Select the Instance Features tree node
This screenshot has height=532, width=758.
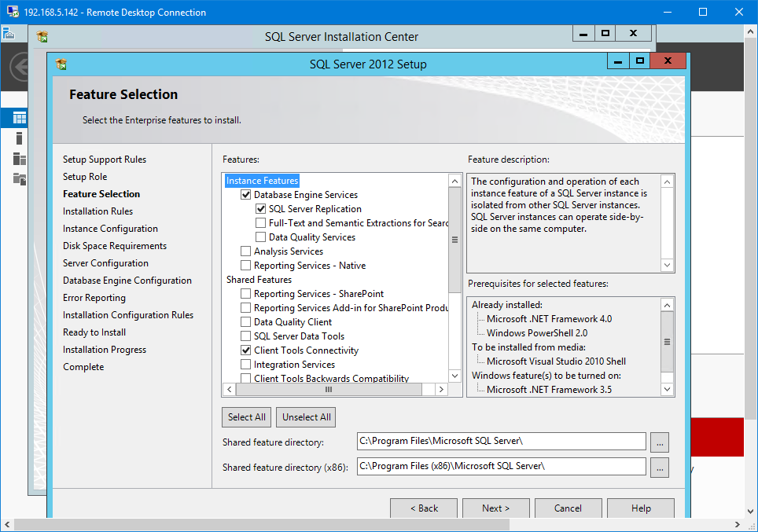click(x=262, y=181)
